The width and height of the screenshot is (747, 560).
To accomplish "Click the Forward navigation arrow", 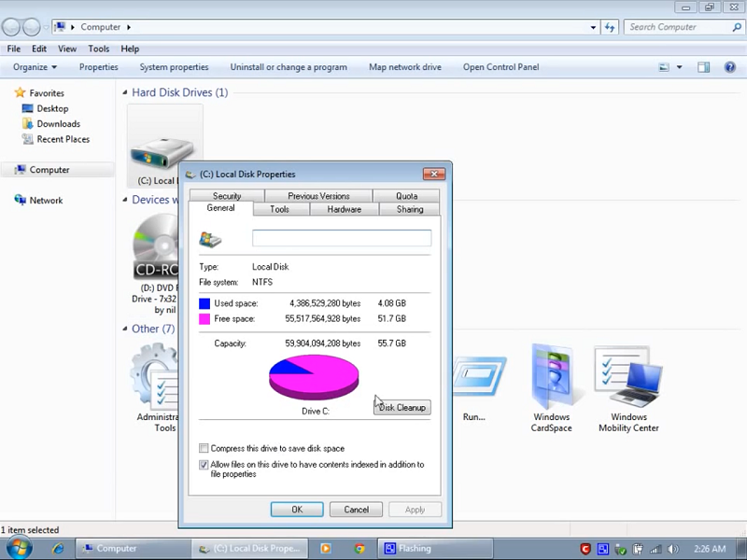I will (x=32, y=27).
